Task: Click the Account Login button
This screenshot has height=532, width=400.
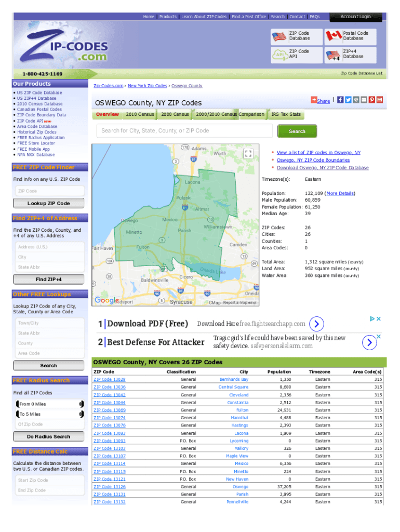Action: point(356,17)
